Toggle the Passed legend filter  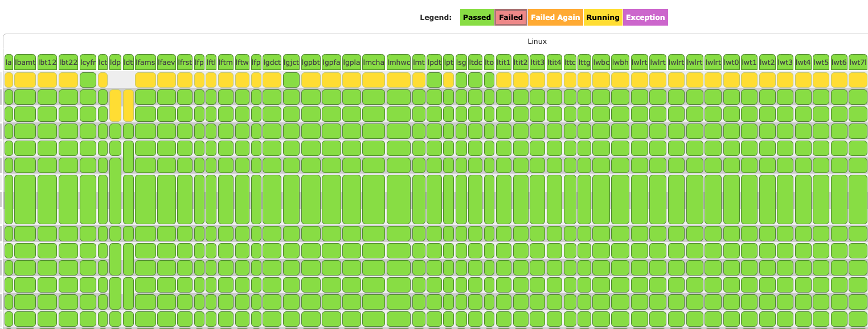coord(477,17)
